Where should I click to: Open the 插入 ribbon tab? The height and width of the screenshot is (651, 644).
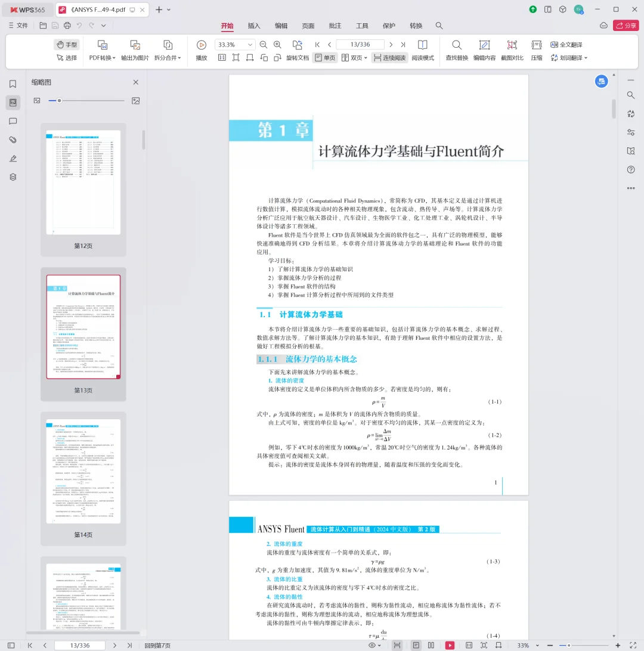(x=254, y=26)
